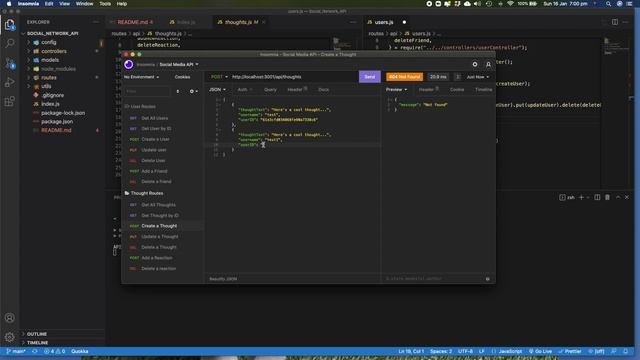Open VS Code notifications bell in status bar
This screenshot has height=360, width=640.
[625, 351]
